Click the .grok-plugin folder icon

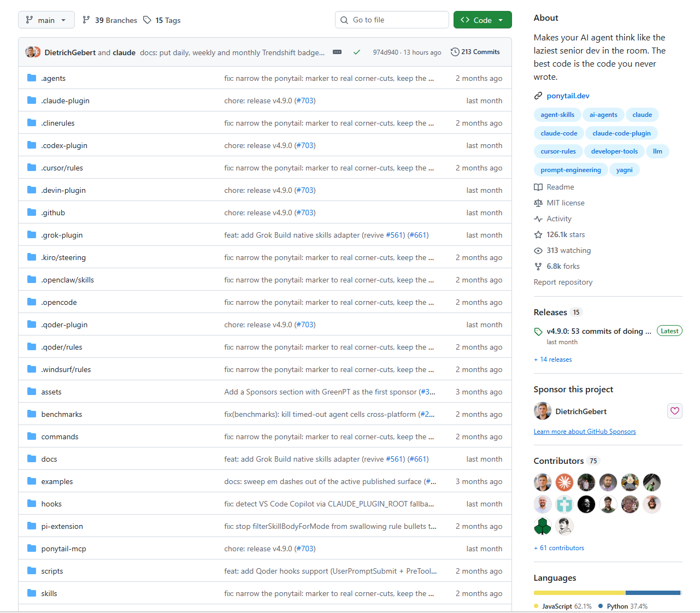(32, 235)
